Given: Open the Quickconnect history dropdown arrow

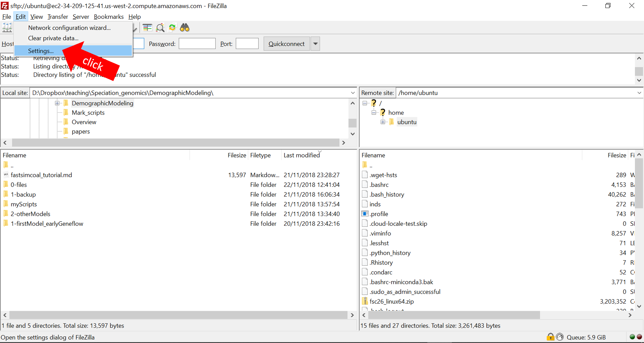Looking at the screenshot, I should pos(315,44).
